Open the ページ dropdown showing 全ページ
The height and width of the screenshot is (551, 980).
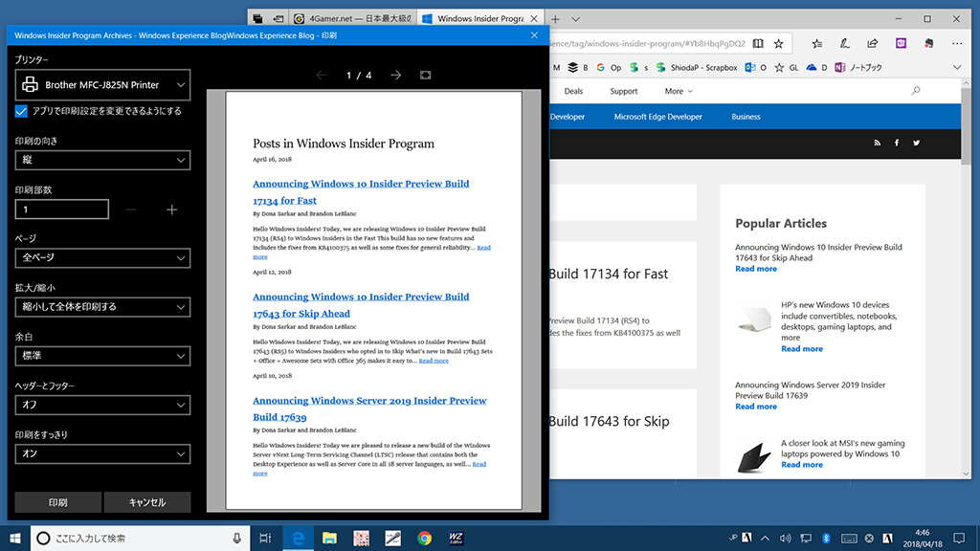(102, 258)
